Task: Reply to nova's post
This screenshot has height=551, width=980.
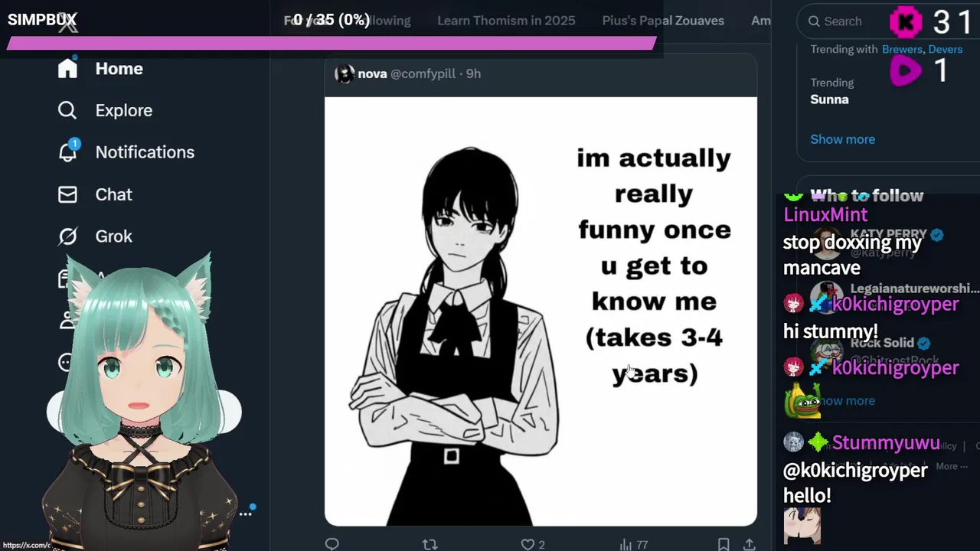Action: 332,544
